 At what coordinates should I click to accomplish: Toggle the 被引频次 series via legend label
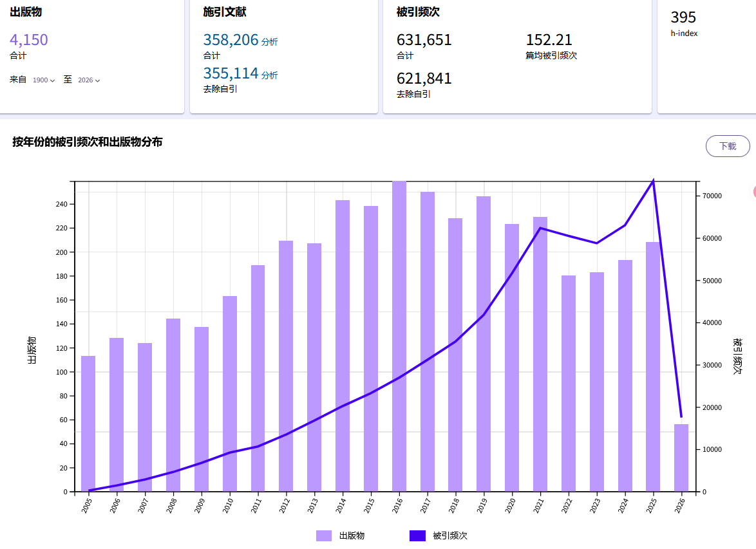(450, 535)
